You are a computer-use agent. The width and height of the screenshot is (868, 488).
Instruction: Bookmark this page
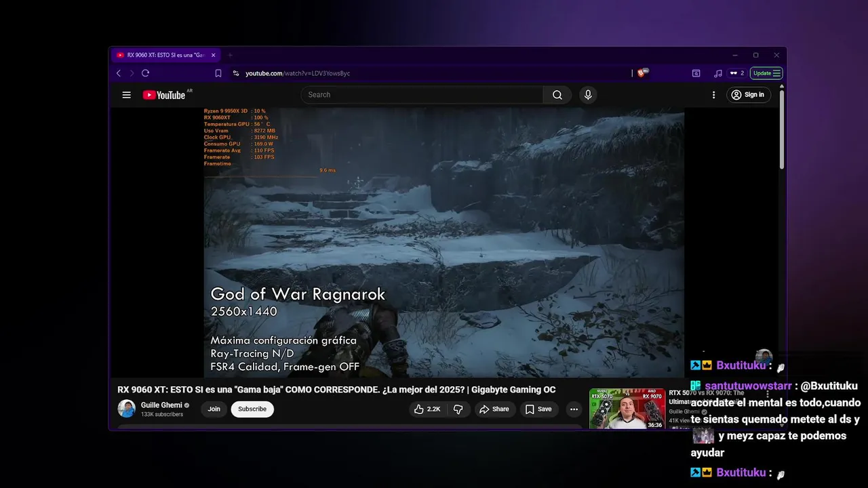tap(218, 73)
